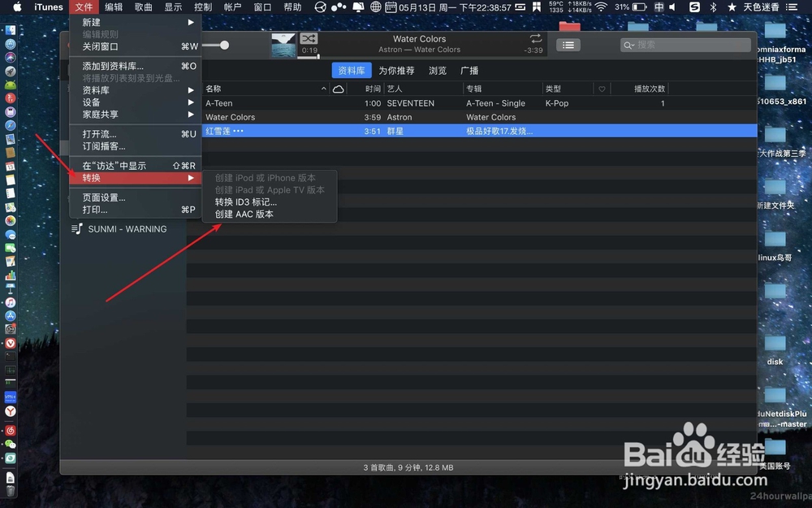Adjust the volume slider knob
This screenshot has width=812, height=508.
(x=224, y=45)
